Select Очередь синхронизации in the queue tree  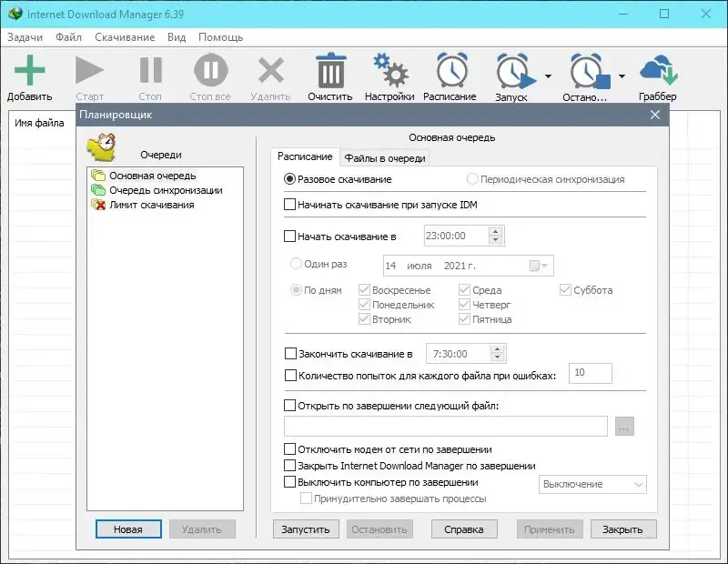(x=167, y=190)
